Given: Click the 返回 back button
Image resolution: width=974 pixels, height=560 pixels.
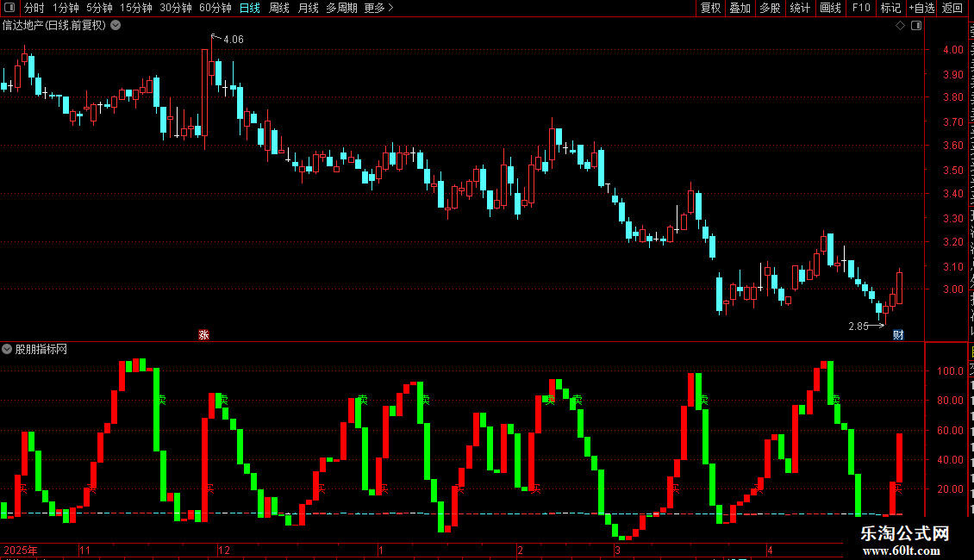Looking at the screenshot, I should click(x=952, y=8).
